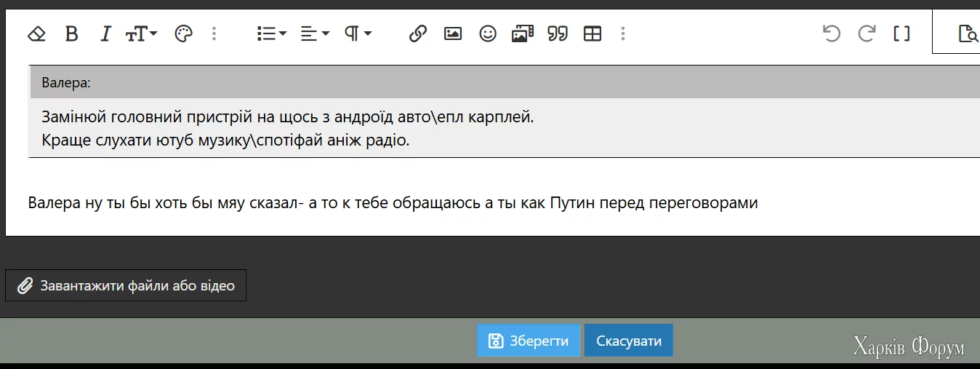Toggle italic formatting

point(105,33)
